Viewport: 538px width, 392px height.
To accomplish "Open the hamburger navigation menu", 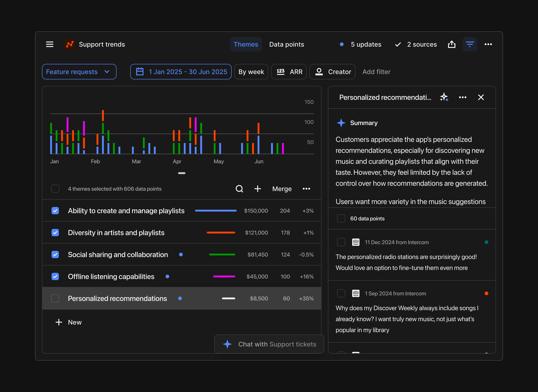I will tap(50, 44).
